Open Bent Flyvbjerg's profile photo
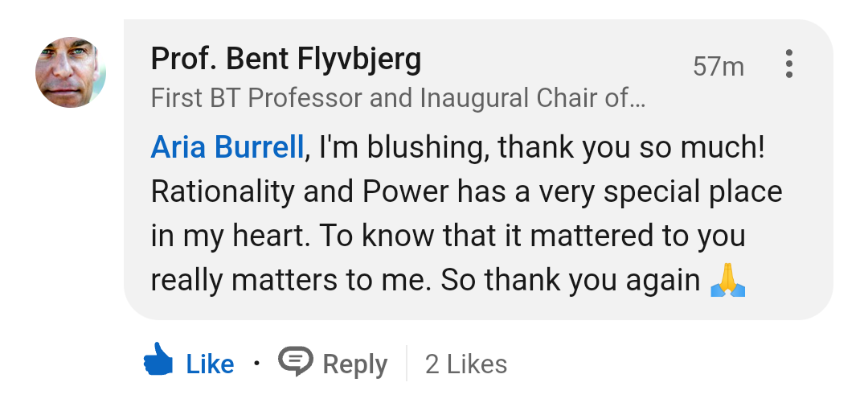The width and height of the screenshot is (868, 403). coord(71,72)
